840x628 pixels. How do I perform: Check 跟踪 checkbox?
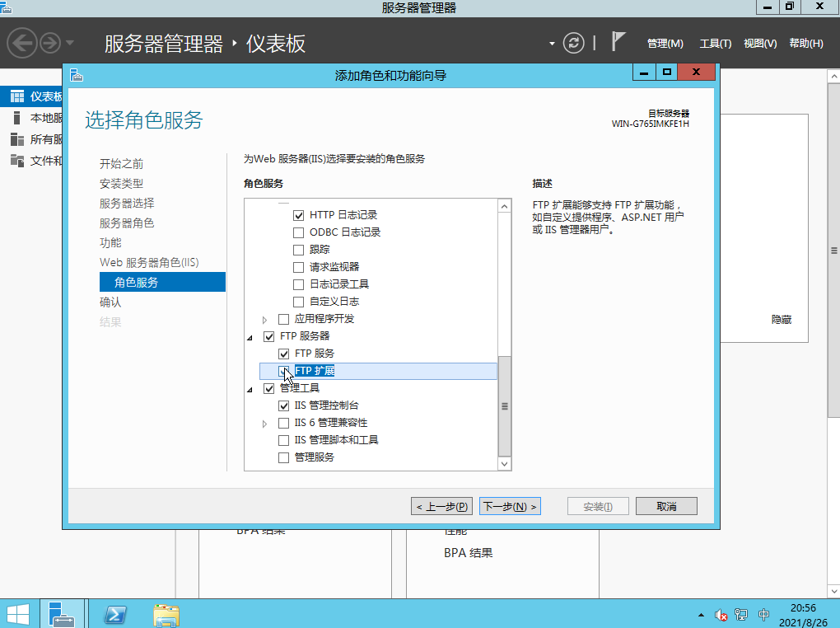coord(298,250)
